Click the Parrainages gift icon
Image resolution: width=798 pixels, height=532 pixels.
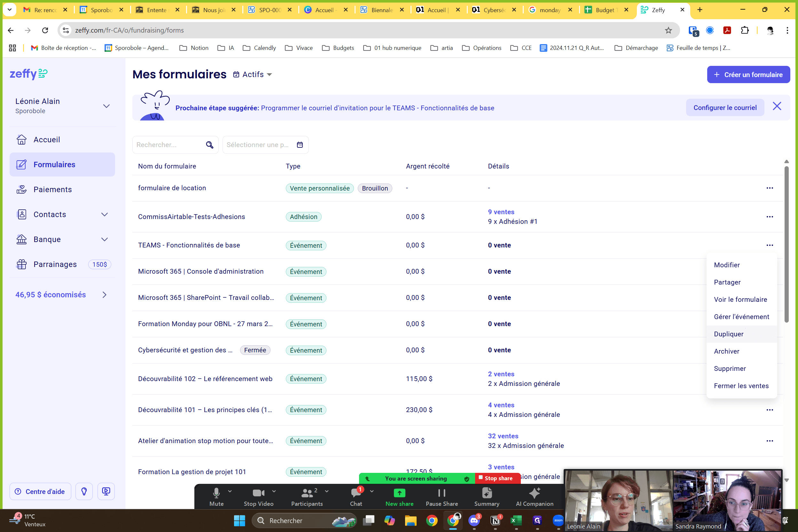tap(22, 264)
